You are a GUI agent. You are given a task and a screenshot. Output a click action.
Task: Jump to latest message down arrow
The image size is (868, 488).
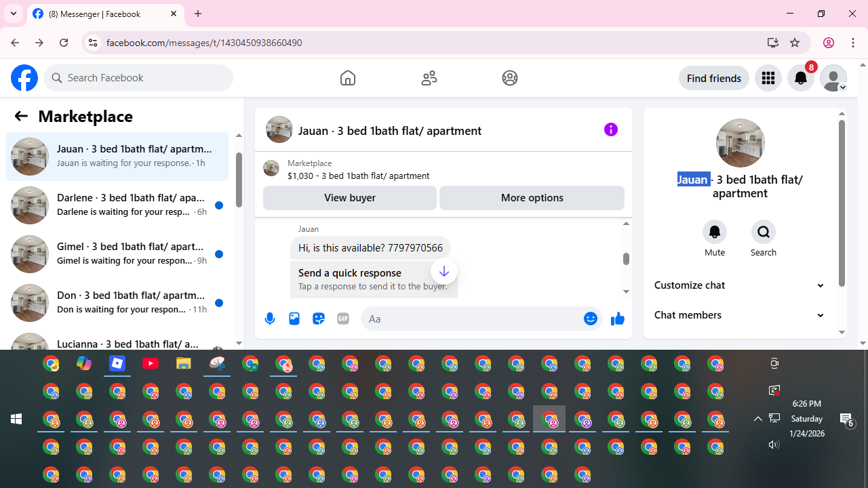(444, 272)
